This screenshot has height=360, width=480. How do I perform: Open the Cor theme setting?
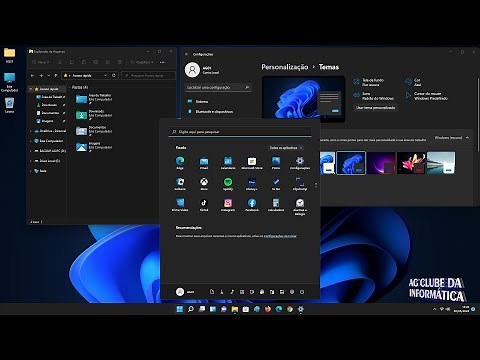[413, 82]
